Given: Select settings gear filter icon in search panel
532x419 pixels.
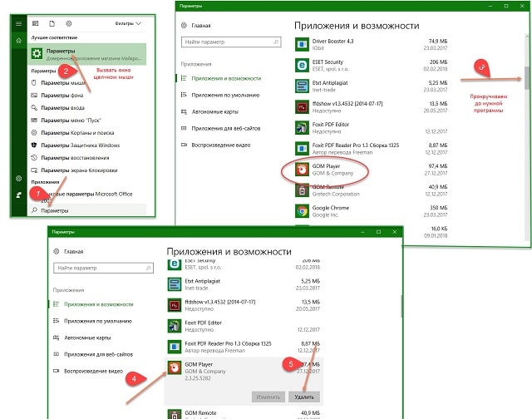Looking at the screenshot, I should click(68, 23).
